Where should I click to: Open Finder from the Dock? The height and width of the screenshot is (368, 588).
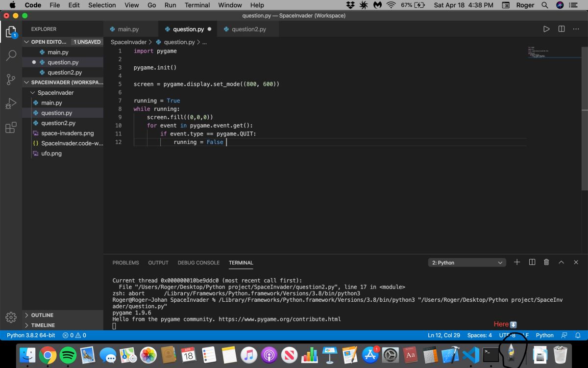coord(27,355)
